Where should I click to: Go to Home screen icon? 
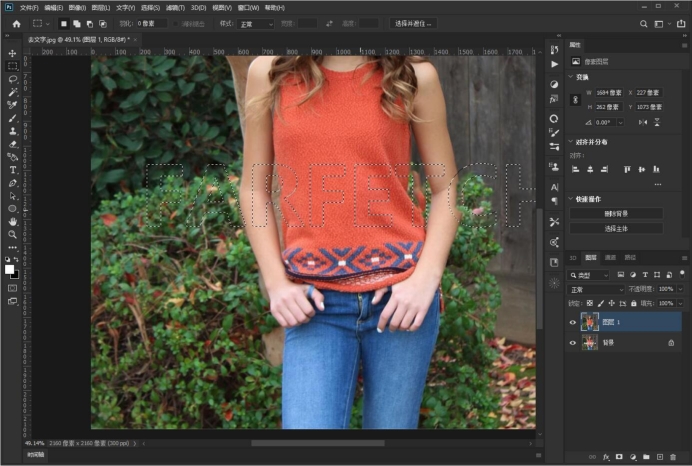16,24
